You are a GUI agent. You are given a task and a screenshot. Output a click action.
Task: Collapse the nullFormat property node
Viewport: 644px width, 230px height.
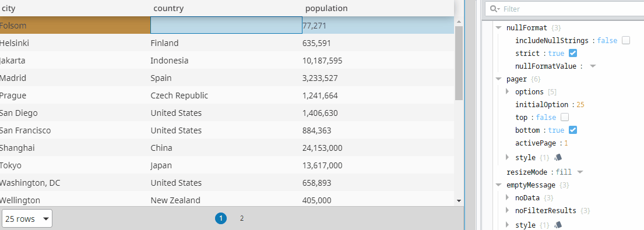coord(499,28)
